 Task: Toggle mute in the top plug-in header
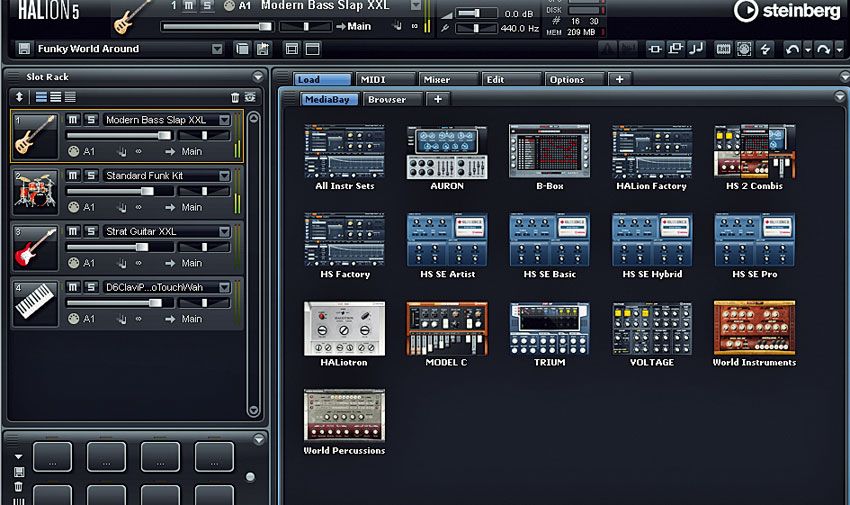[x=189, y=5]
